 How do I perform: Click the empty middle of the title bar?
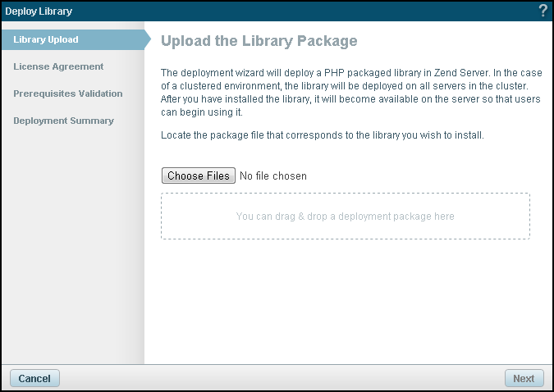(x=287, y=11)
